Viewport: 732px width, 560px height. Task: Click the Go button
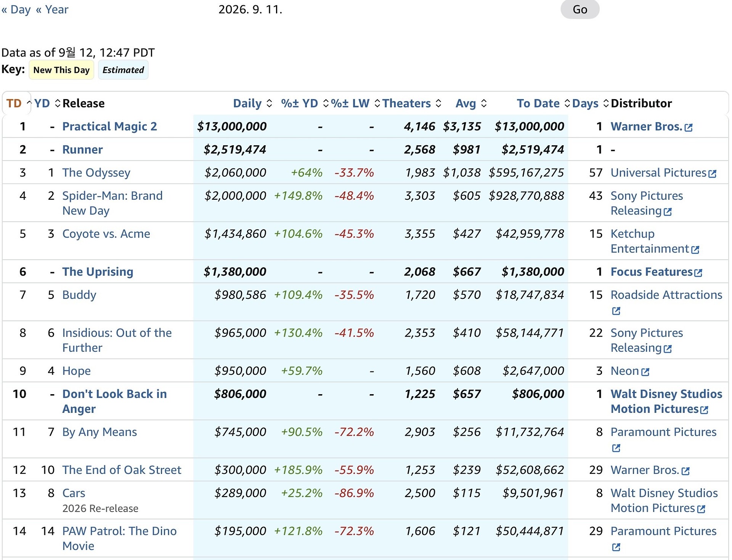coord(579,9)
